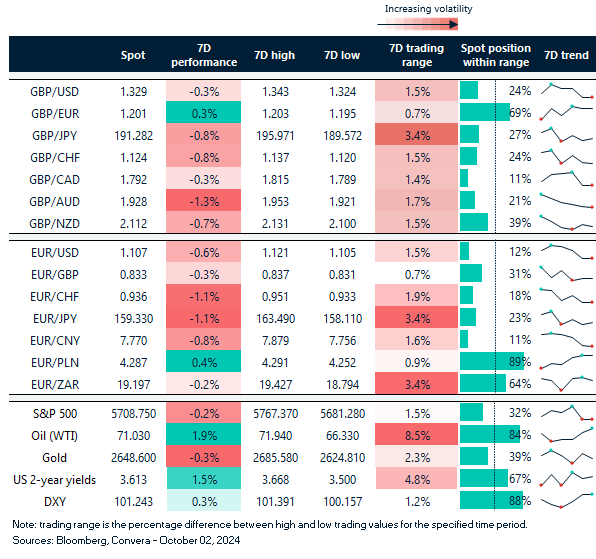Click the Oil (WTI) 1.9% performance cell
Viewport: 596px width, 559px height.
point(203,434)
